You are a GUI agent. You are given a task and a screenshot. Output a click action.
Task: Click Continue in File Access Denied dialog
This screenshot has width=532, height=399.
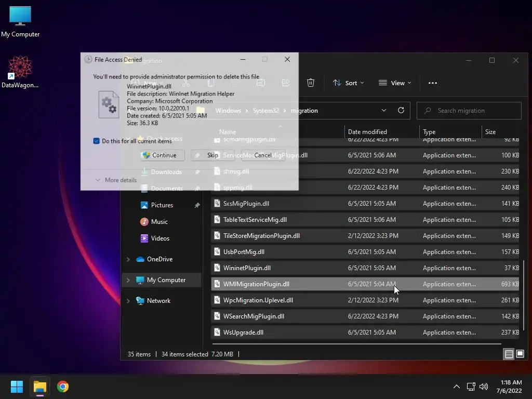coord(163,155)
